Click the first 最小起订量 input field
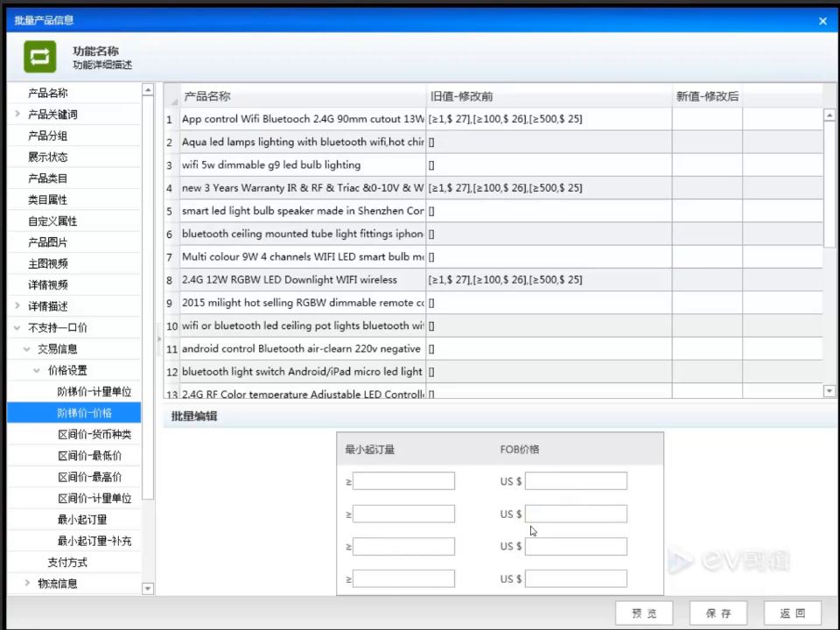The height and width of the screenshot is (630, 840). pos(403,480)
